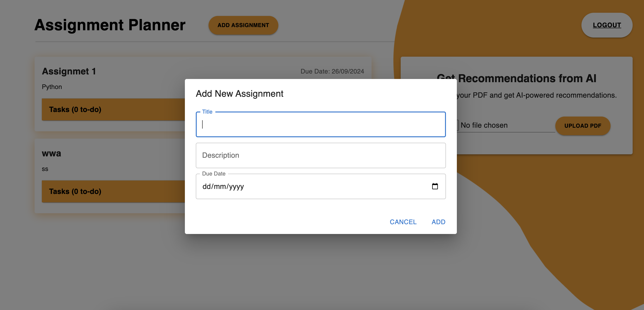Click the Title field label

point(207,112)
